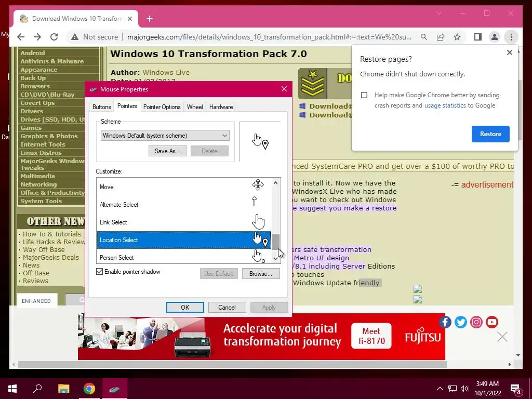The image size is (532, 399).
Task: Open volume control tray icon
Action: click(x=464, y=389)
